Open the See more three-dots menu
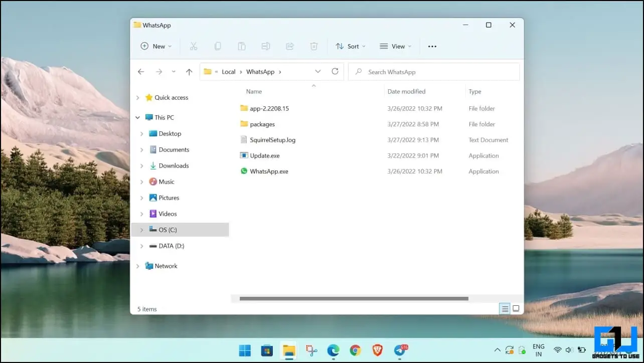Screen dimensions: 644x363 tap(432, 47)
